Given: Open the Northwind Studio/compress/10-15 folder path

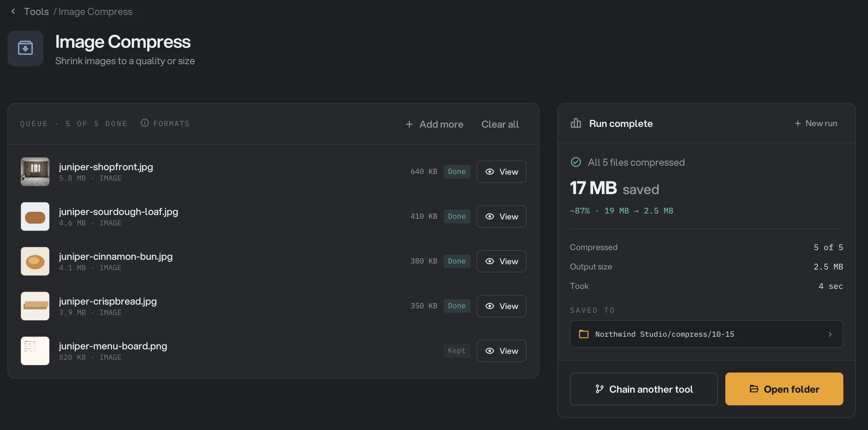Looking at the screenshot, I should tap(706, 334).
